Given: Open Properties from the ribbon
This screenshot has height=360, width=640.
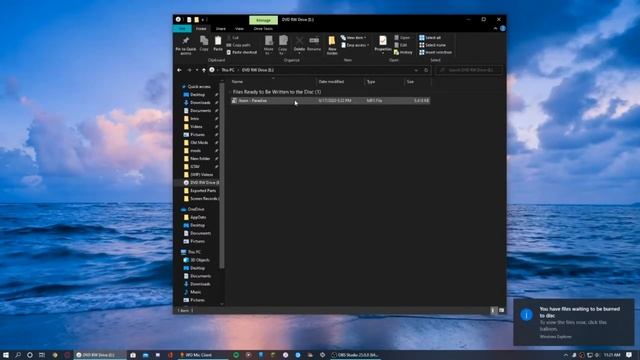Looking at the screenshot, I should pyautogui.click(x=383, y=45).
